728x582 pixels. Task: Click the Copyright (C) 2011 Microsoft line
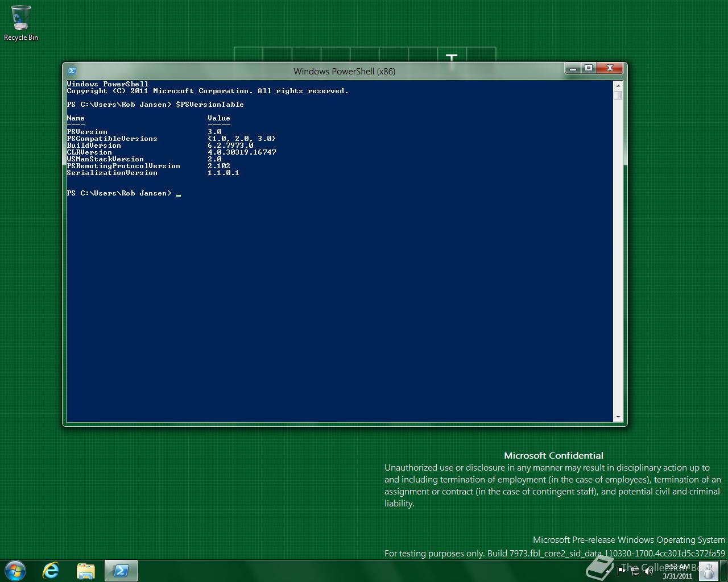point(208,91)
